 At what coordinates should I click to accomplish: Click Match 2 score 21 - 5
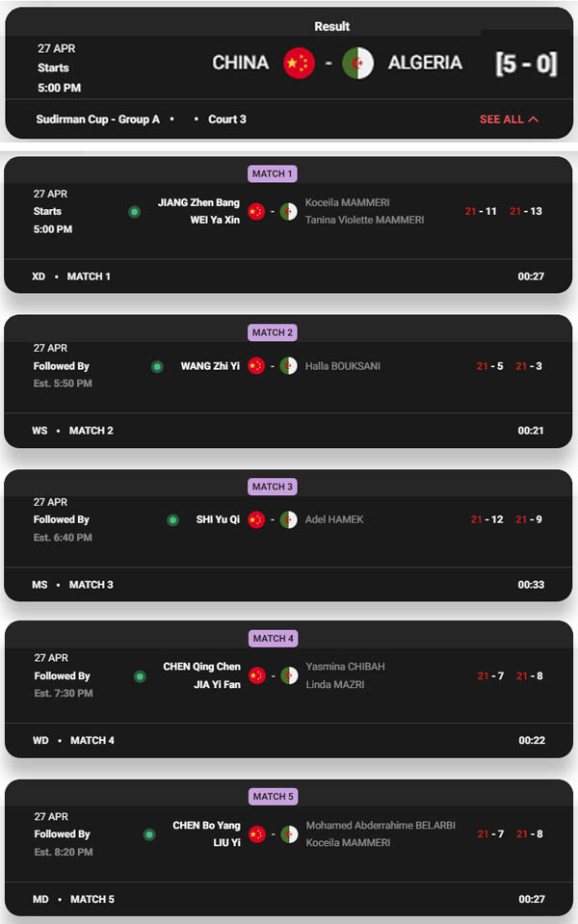coord(489,366)
